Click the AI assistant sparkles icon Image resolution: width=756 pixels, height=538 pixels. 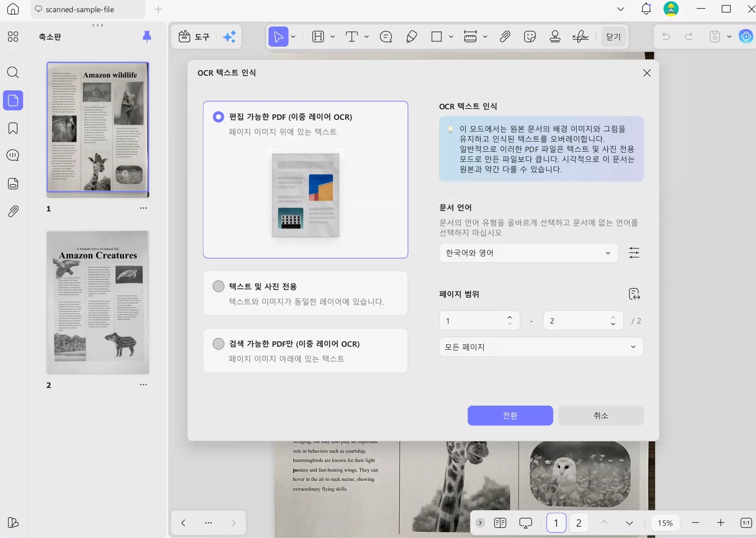pyautogui.click(x=229, y=37)
